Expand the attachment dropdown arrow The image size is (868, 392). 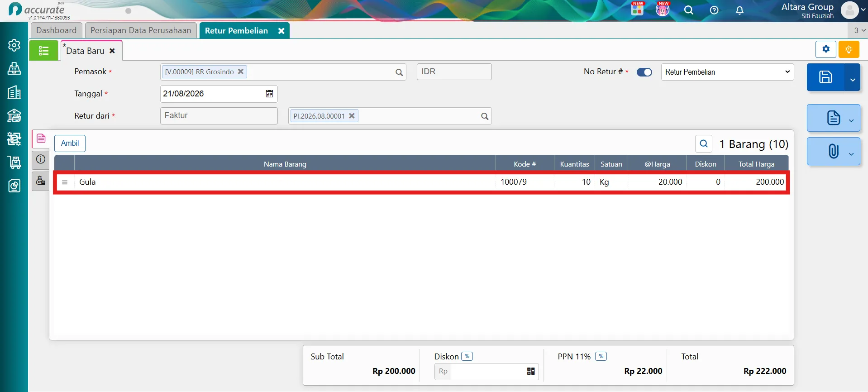[851, 154]
